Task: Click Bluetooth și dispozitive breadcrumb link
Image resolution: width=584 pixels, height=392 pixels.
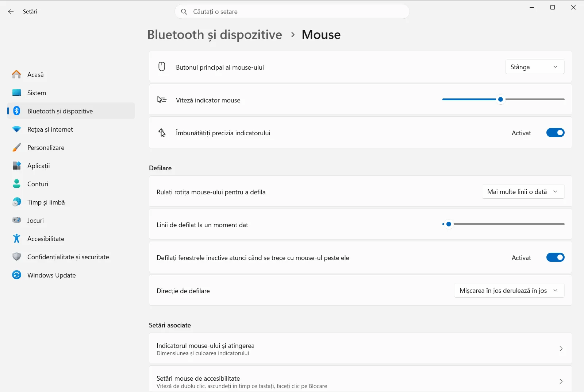Action: click(x=215, y=35)
